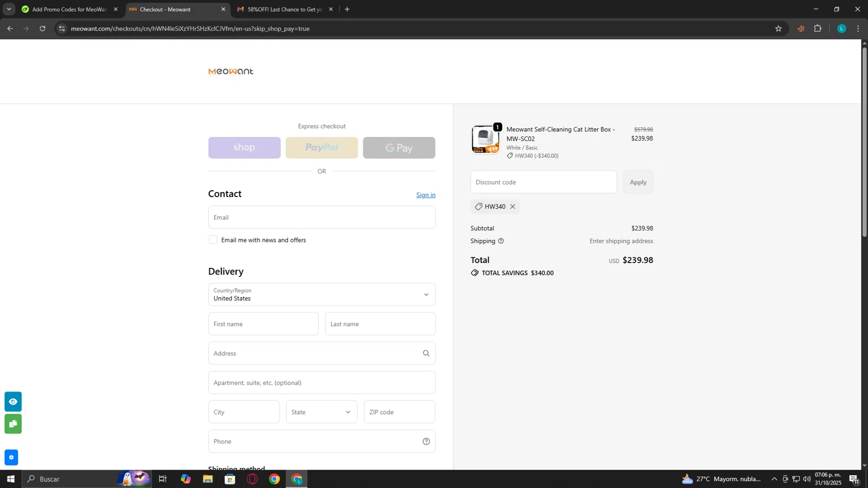Open the Chrome extensions puzzle icon

point(818,28)
